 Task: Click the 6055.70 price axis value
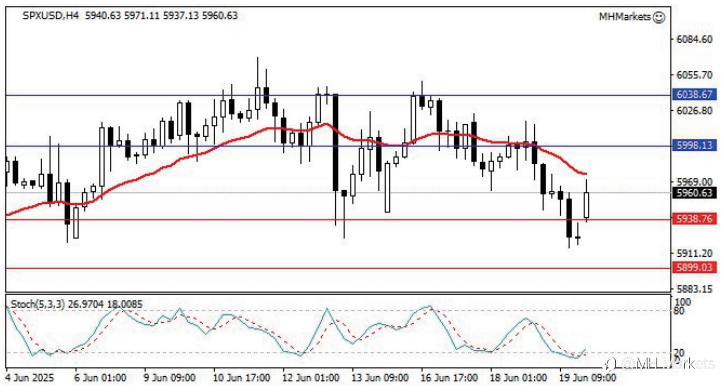click(694, 75)
